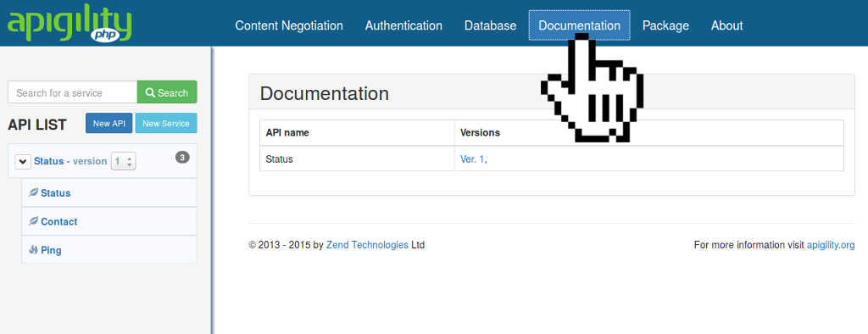Click the leaf icon beside Status
This screenshot has height=334, width=868.
point(33,192)
